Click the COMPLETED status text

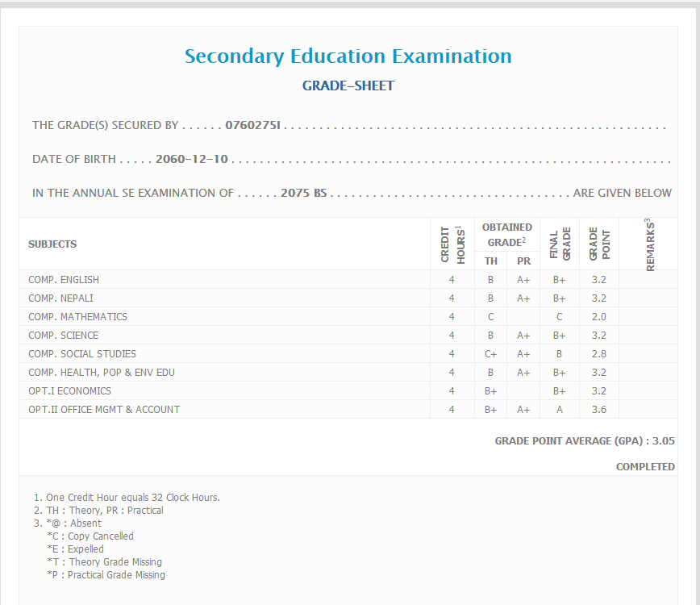click(x=645, y=467)
